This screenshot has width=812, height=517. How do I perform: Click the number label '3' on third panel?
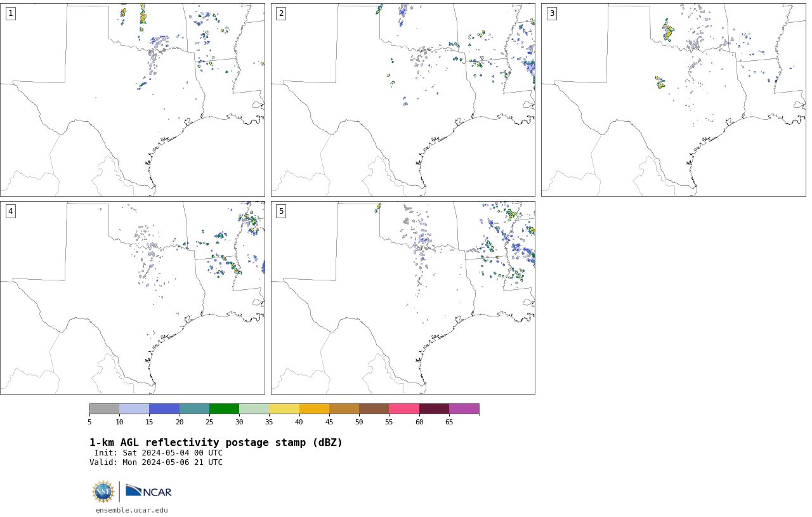(552, 13)
